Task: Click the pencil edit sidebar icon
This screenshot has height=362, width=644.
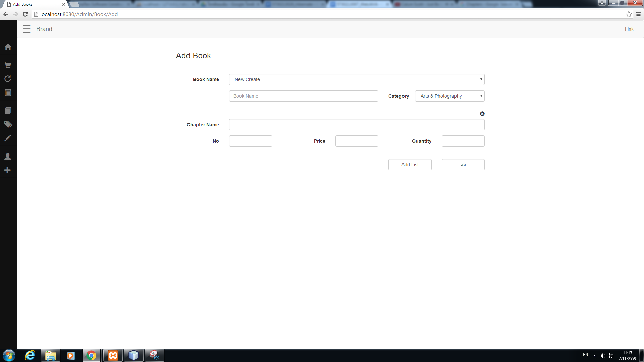Action: tap(8, 138)
